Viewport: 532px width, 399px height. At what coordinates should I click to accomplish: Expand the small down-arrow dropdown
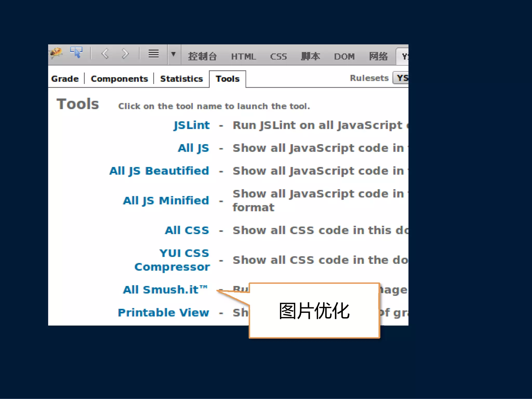(x=174, y=54)
